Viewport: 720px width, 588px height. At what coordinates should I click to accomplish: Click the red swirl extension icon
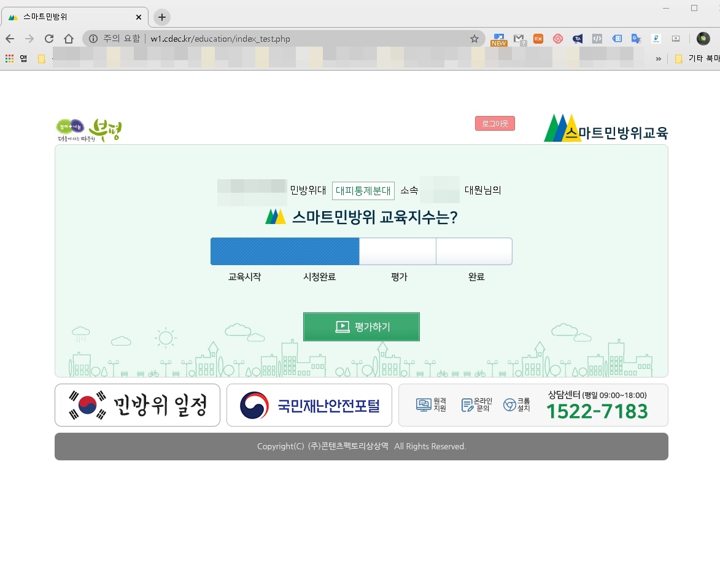(558, 39)
